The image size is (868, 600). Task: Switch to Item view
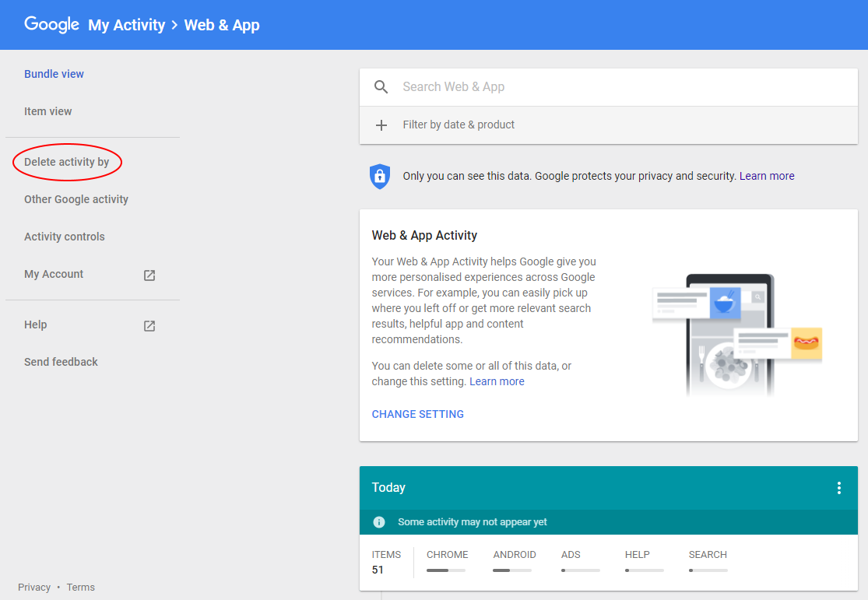click(47, 111)
